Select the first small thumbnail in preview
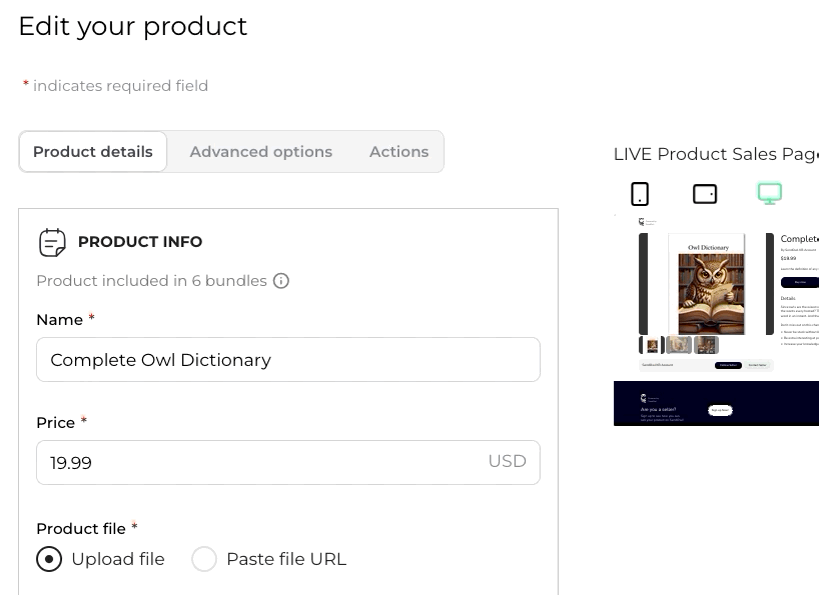 [652, 345]
